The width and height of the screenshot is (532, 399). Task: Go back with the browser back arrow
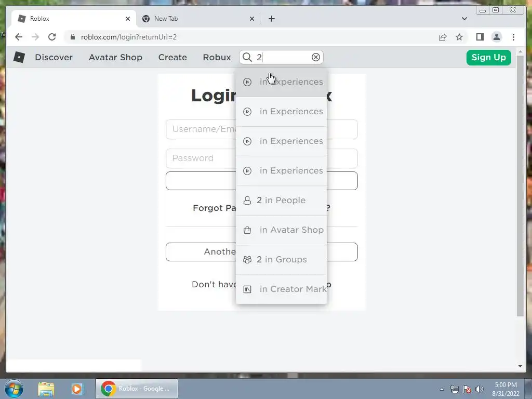[19, 37]
